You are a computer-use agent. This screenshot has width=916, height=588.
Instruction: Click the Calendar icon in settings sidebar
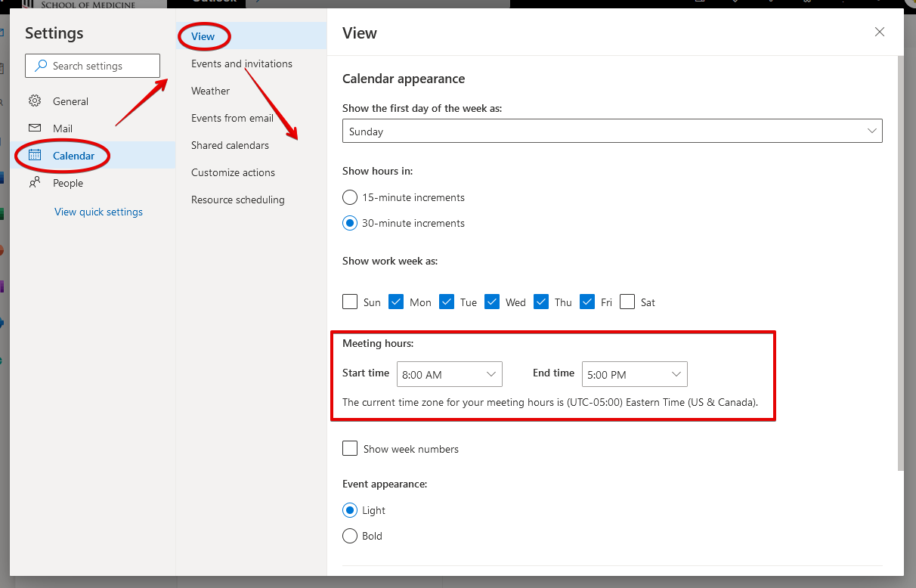click(35, 156)
